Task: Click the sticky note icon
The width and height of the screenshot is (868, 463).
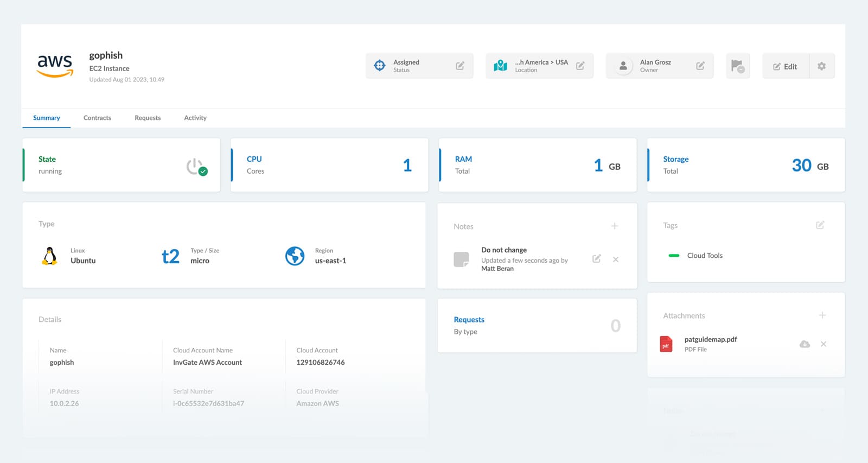Action: pyautogui.click(x=461, y=259)
